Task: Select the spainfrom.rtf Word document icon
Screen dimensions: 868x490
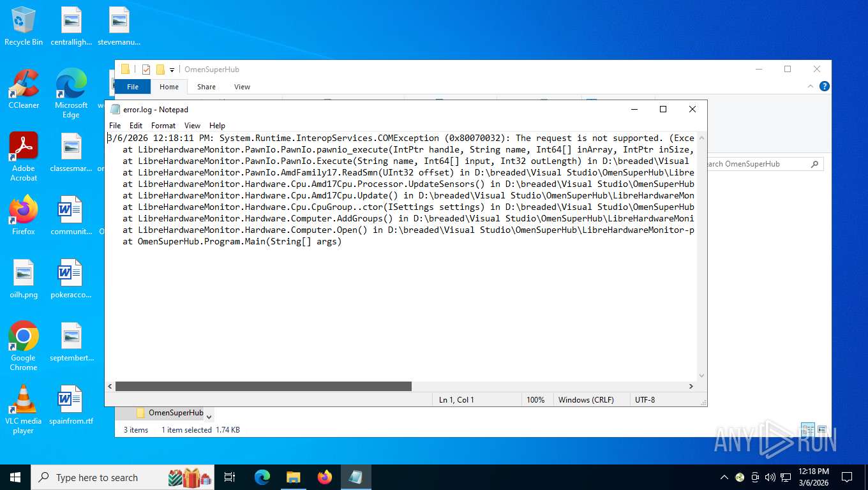Action: [71, 405]
